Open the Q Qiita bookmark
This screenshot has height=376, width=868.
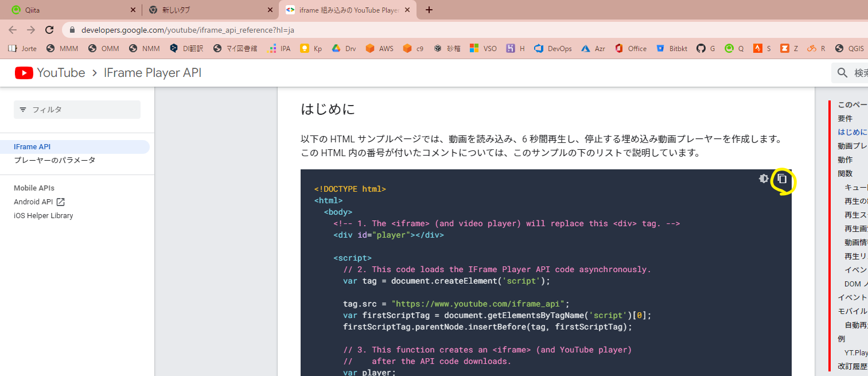click(734, 49)
